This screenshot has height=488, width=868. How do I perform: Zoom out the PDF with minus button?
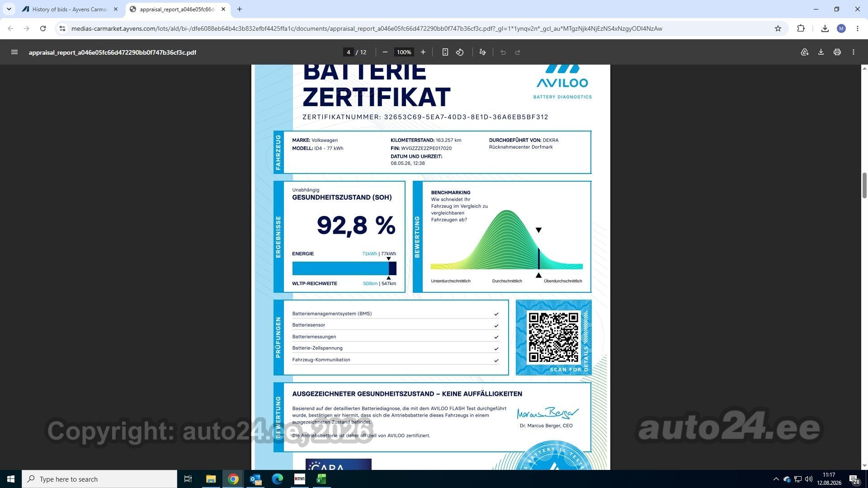coord(385,52)
